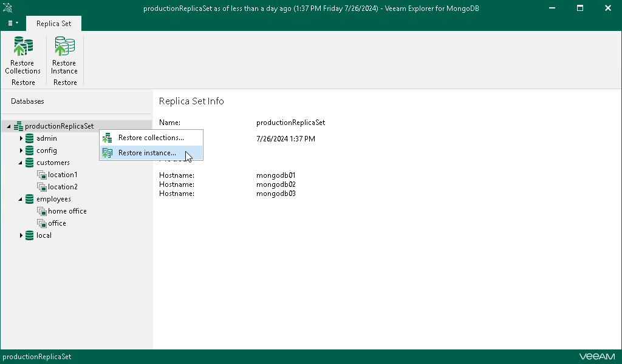Expand the admin database node

point(21,138)
